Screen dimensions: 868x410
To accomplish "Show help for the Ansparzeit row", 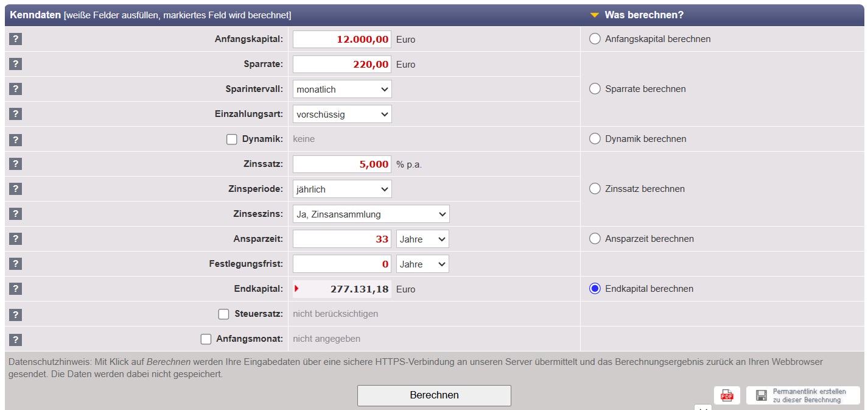I will [x=16, y=239].
